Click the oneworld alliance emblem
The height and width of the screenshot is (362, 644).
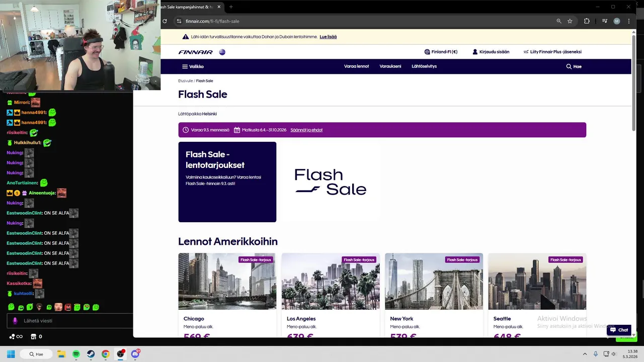[222, 52]
